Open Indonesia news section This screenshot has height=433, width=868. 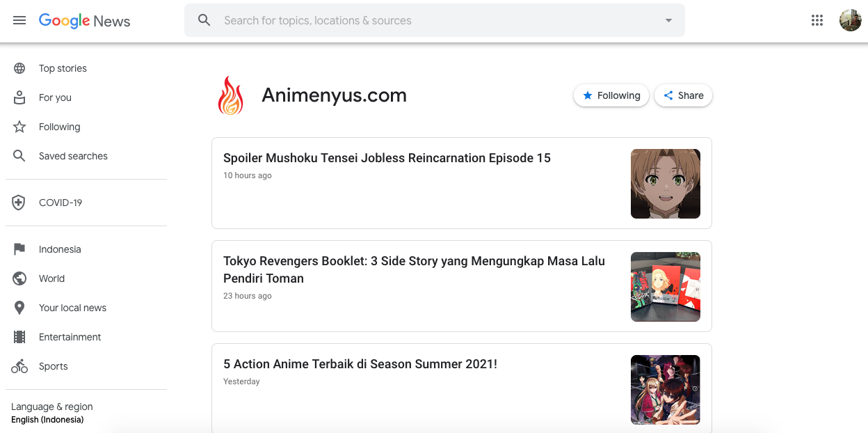60,249
